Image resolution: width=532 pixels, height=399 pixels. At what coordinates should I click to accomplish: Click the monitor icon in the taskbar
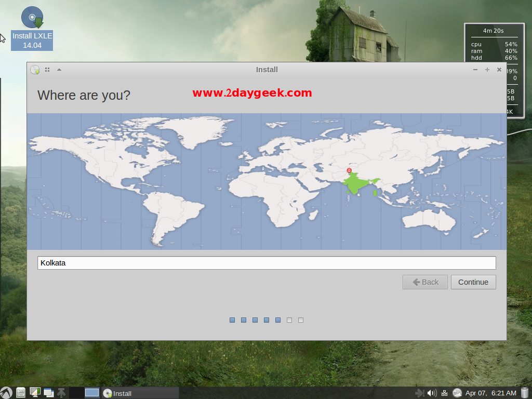35,393
